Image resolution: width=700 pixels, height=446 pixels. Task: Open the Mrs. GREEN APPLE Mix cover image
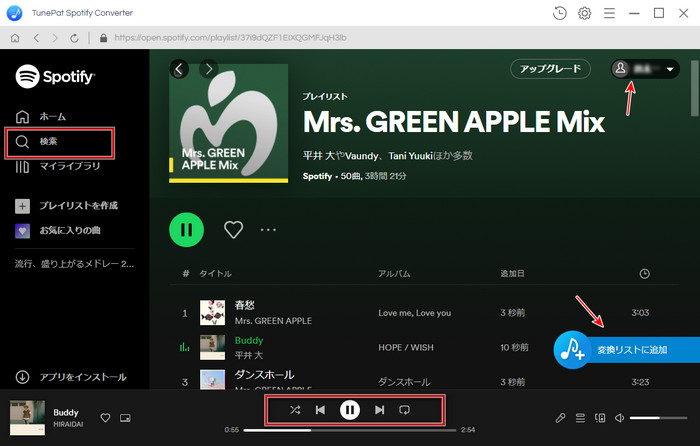(x=228, y=123)
